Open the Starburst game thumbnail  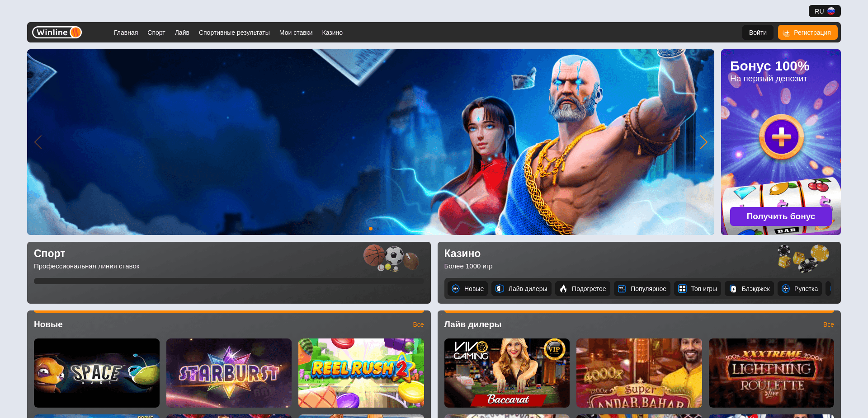pos(229,373)
